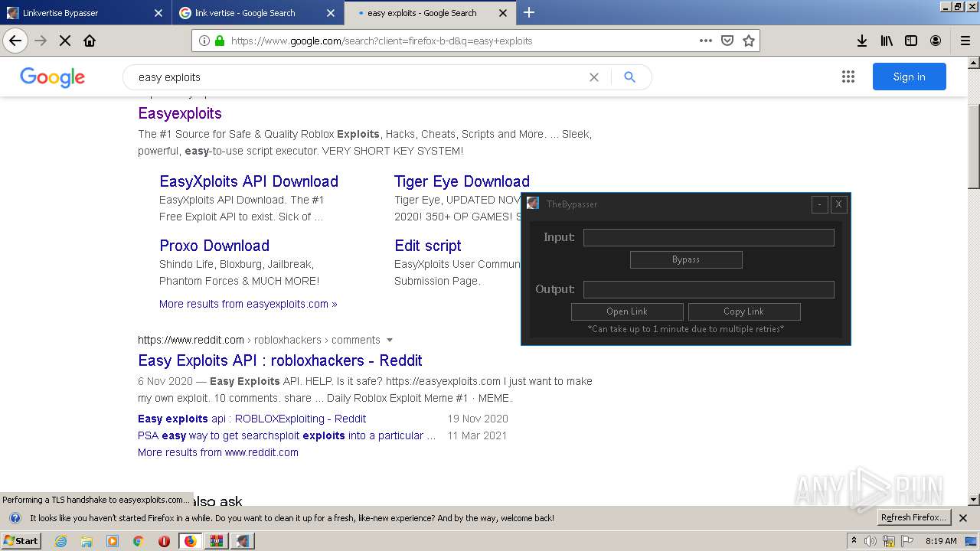Open a new browser tab
This screenshot has height=551, width=980.
click(529, 12)
